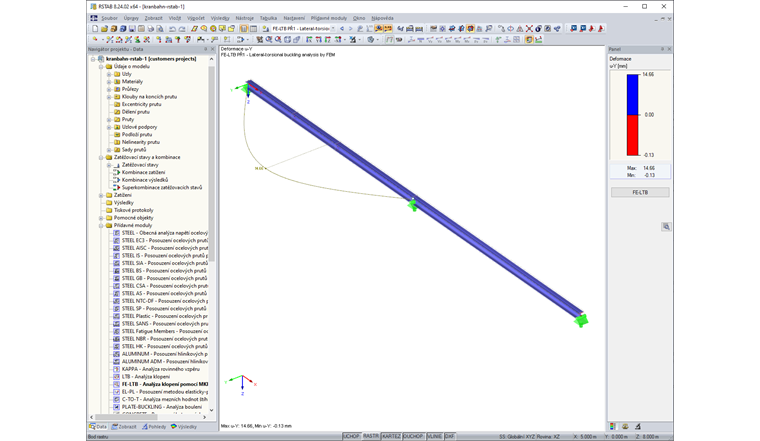Expand the Uzly tree node
760x441 pixels.
pos(109,74)
